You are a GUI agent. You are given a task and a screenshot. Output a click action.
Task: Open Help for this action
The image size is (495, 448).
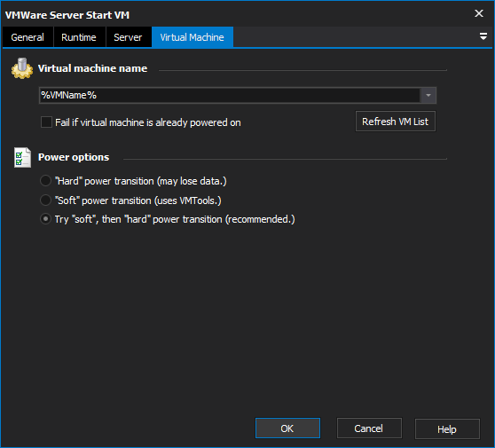click(447, 429)
